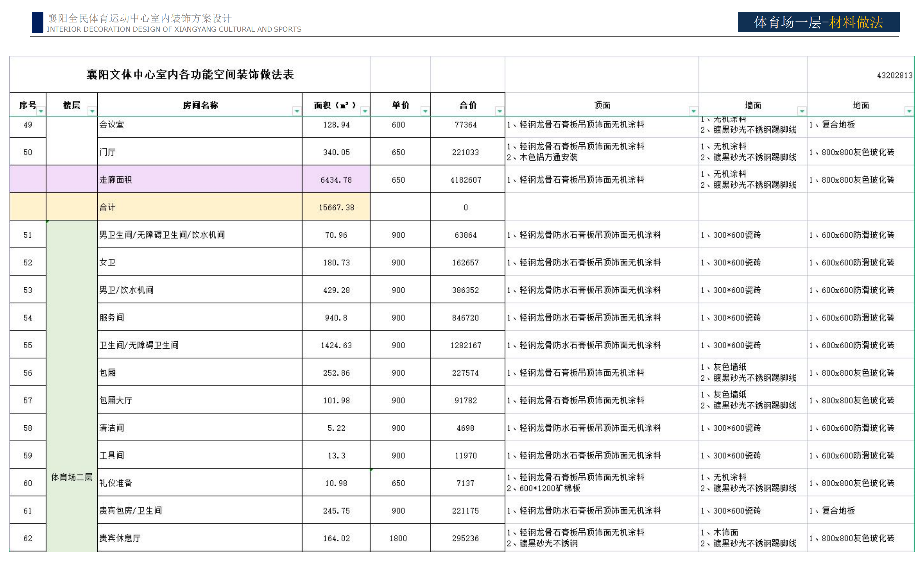
Task: Open the 墙面 column filter dropdown
Action: tap(802, 111)
